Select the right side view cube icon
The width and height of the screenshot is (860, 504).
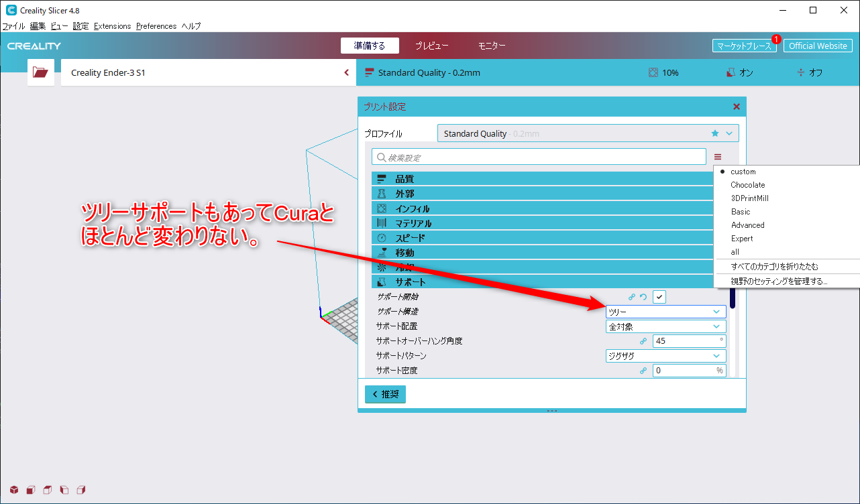coord(81,490)
